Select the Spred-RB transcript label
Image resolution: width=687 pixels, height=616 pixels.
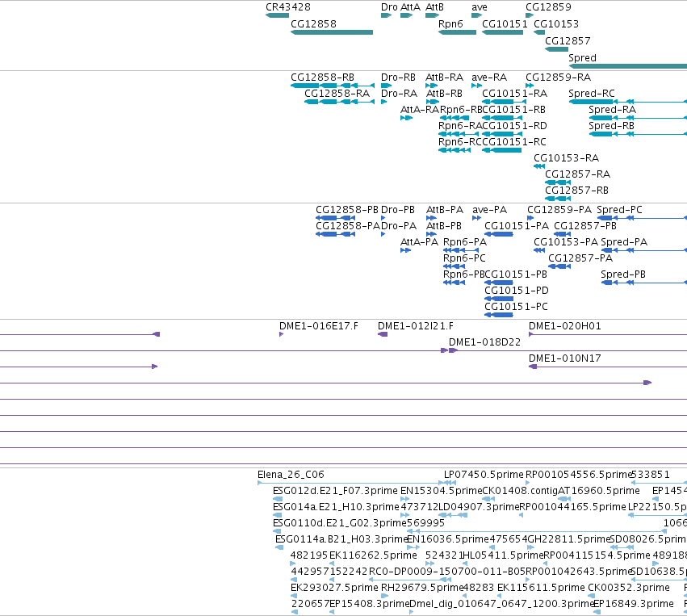(611, 126)
